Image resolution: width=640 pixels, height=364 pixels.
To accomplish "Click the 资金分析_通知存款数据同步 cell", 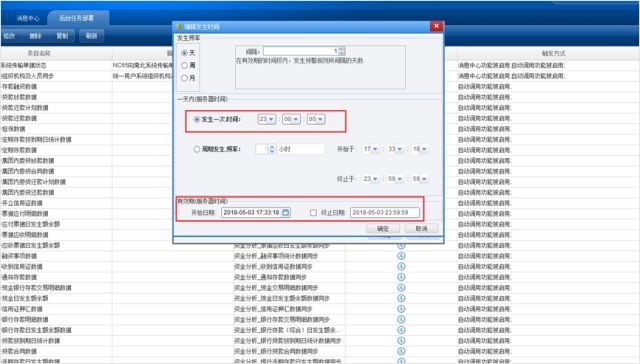I will point(270,277).
